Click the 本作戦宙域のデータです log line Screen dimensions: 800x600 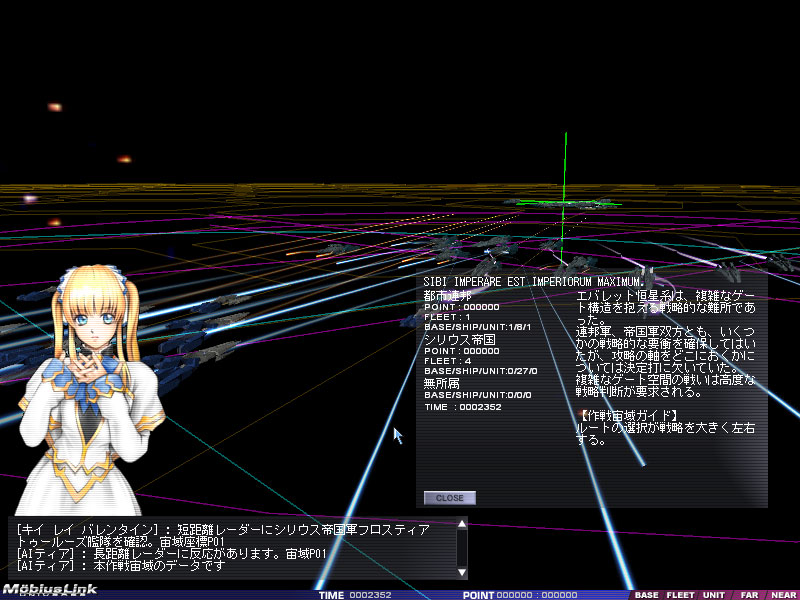click(120, 565)
